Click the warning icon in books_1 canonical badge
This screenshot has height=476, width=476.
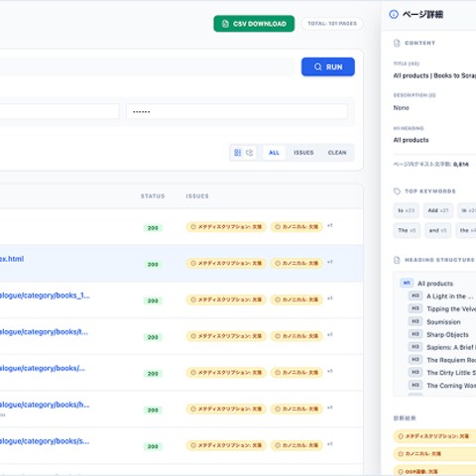[278, 299]
